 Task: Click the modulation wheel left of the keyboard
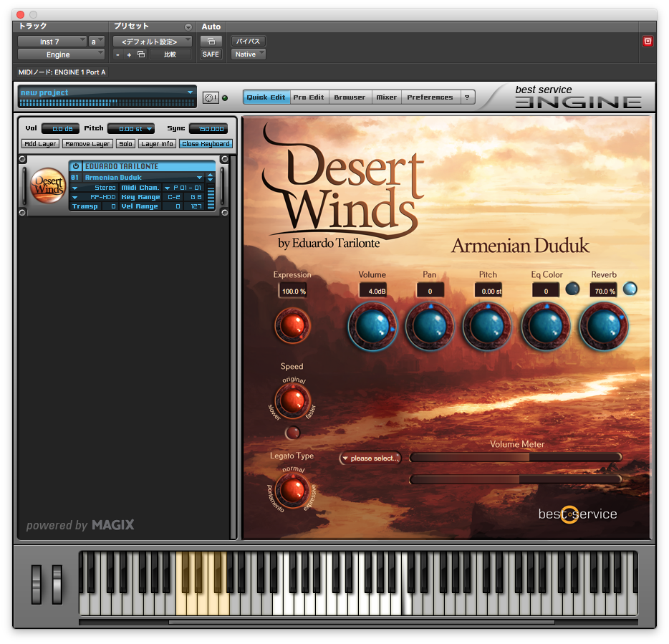[57, 584]
